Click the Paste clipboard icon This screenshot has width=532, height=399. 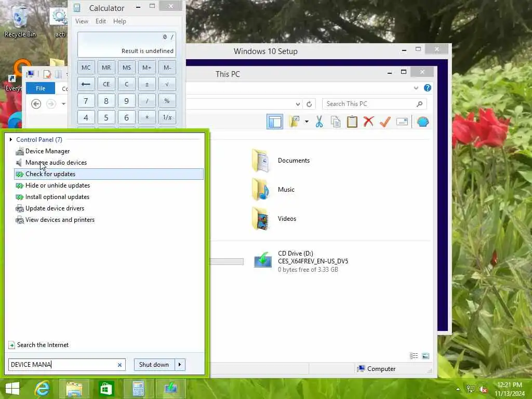coord(352,122)
